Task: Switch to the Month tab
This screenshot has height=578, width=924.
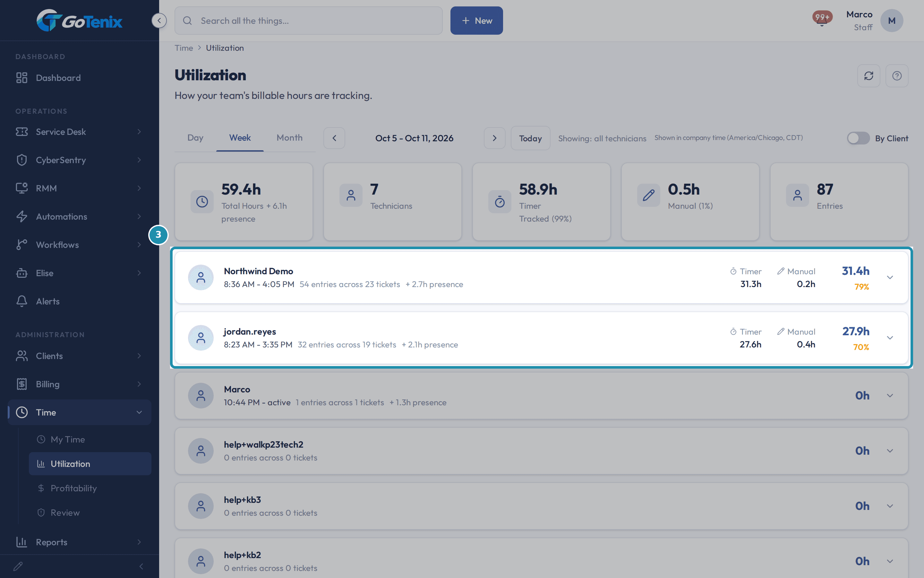Action: (289, 138)
